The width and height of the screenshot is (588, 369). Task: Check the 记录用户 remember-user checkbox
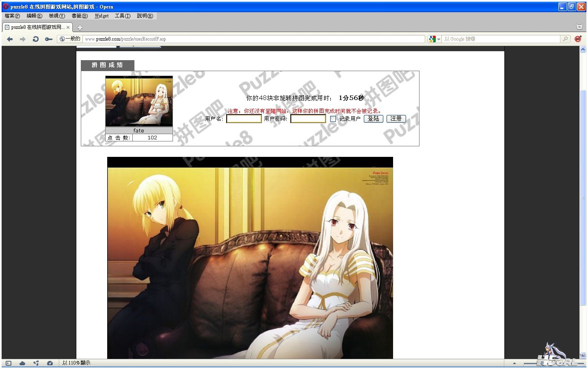click(333, 119)
